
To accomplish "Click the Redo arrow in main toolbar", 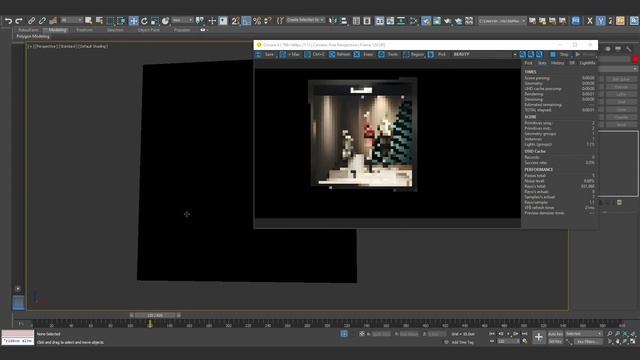I will click(19, 20).
